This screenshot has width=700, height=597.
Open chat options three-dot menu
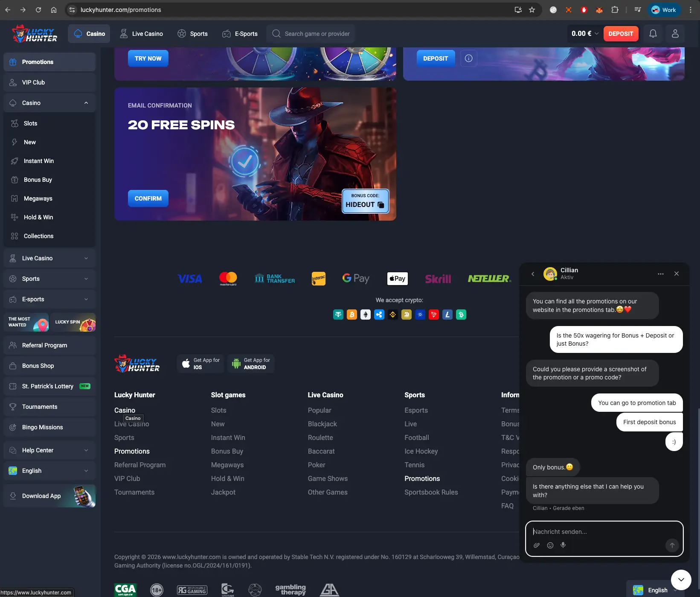tap(660, 274)
